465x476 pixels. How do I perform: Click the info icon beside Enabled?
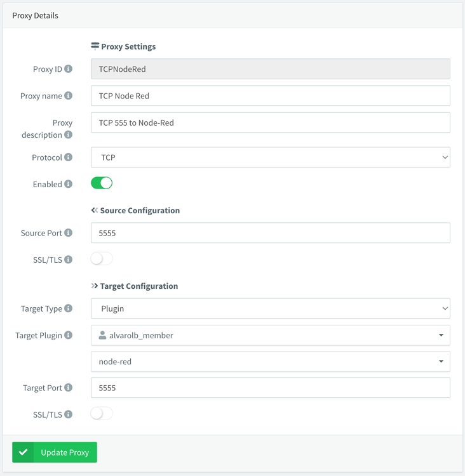(68, 184)
